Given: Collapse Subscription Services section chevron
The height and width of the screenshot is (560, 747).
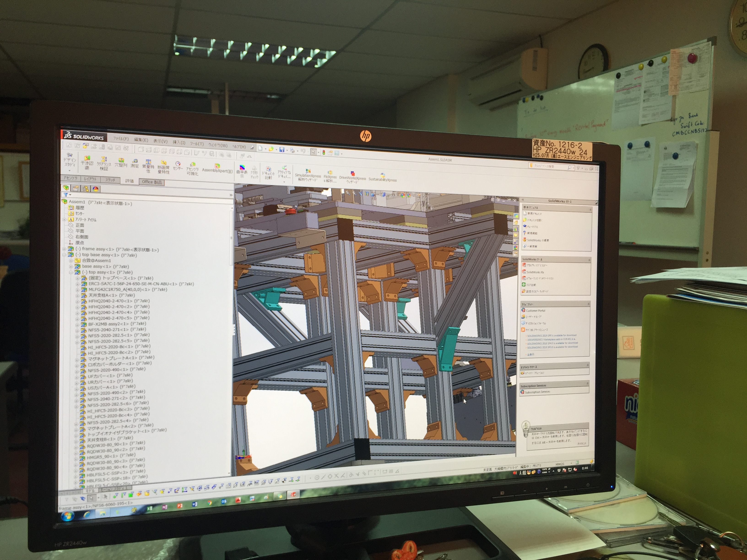Looking at the screenshot, I should [x=587, y=383].
